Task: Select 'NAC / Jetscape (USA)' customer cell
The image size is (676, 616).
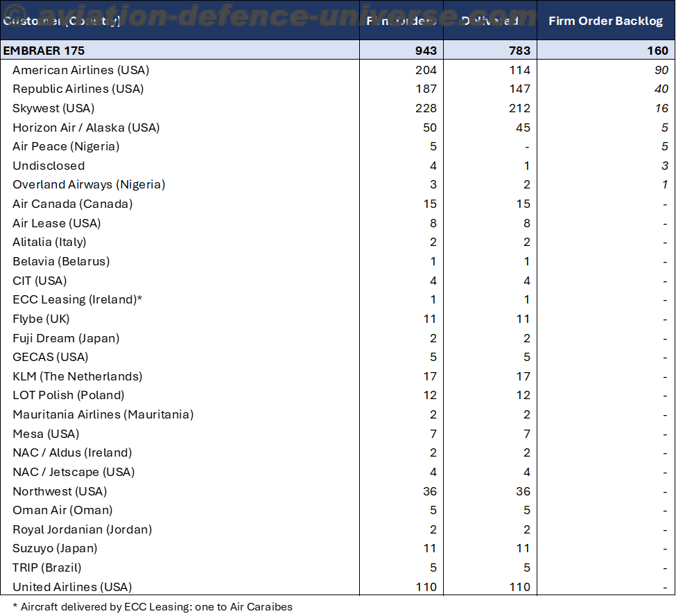Action: tap(73, 472)
